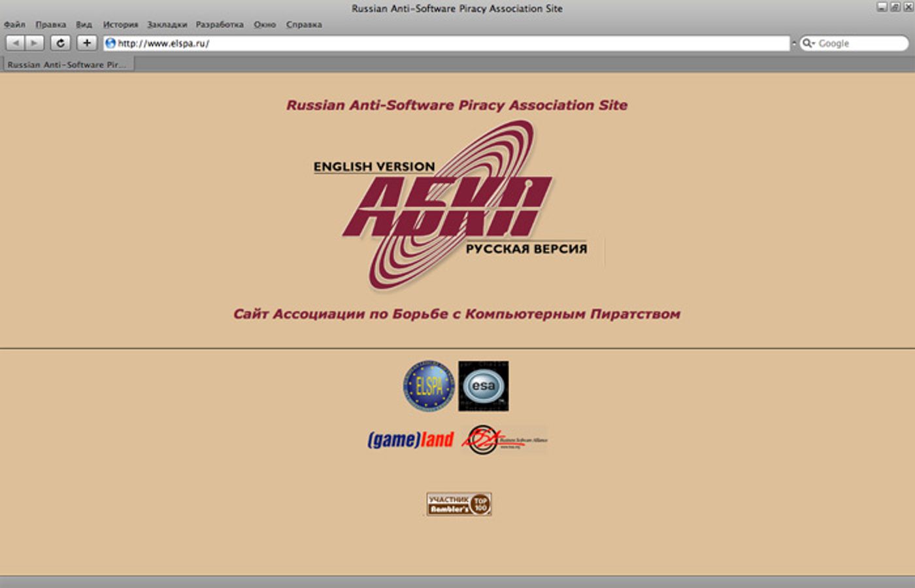Go back with the left arrow button
915x588 pixels.
[15, 43]
